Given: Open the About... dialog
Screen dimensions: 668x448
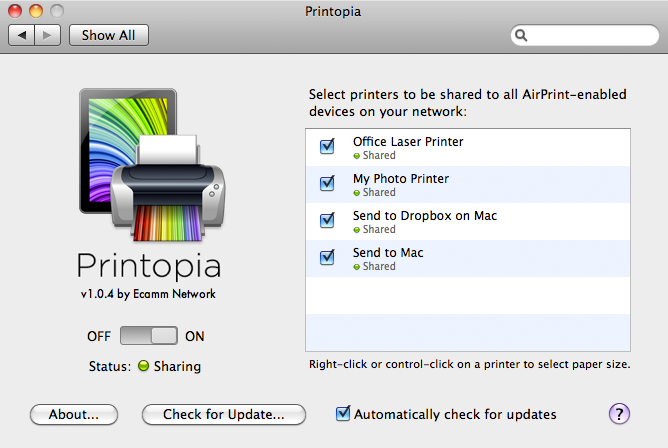Looking at the screenshot, I should tap(74, 414).
